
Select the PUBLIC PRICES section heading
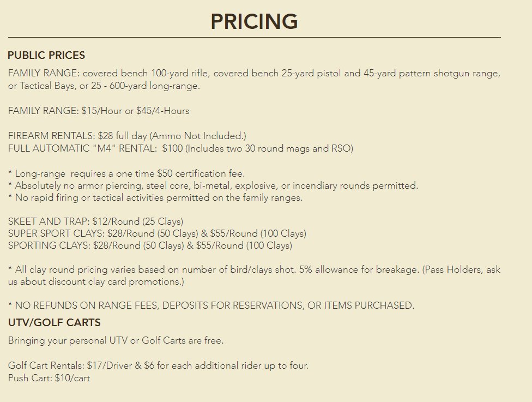[46, 55]
